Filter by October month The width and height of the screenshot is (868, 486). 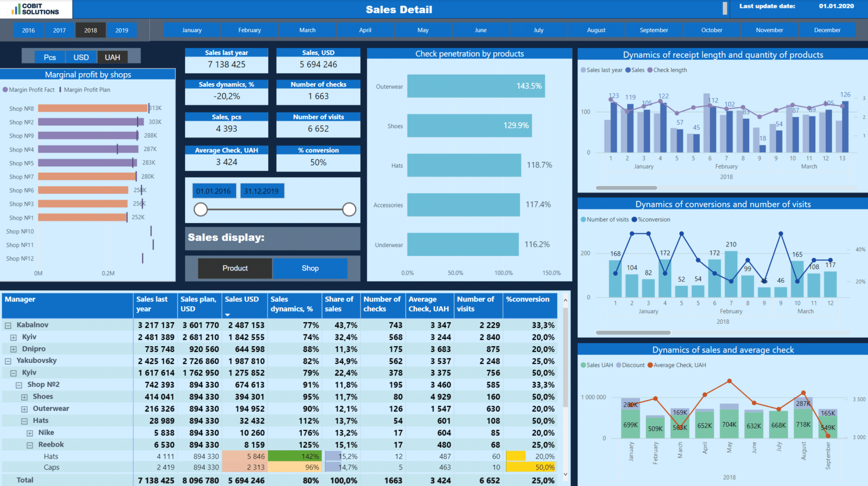(x=712, y=30)
